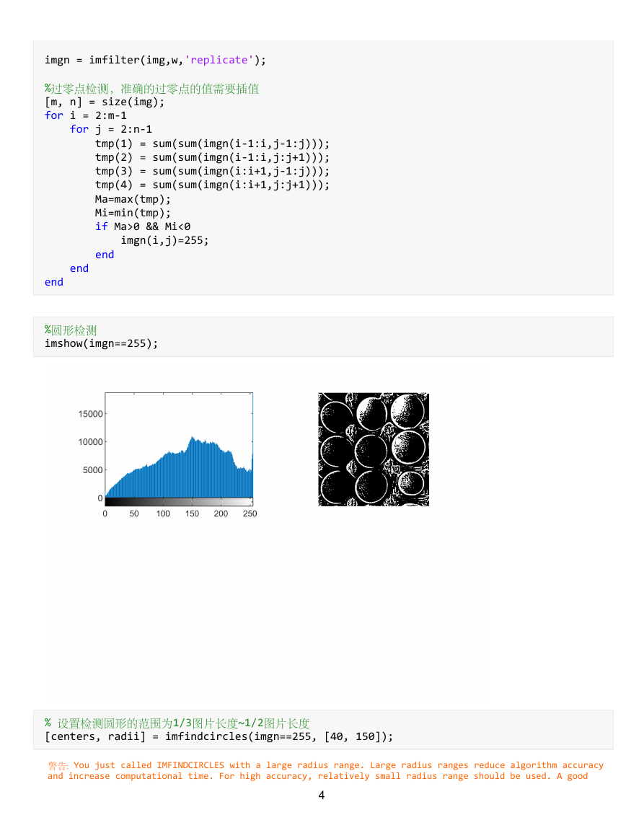The height and width of the screenshot is (833, 644).
Task: Click the comment about circle radius range
Action: click(x=177, y=723)
